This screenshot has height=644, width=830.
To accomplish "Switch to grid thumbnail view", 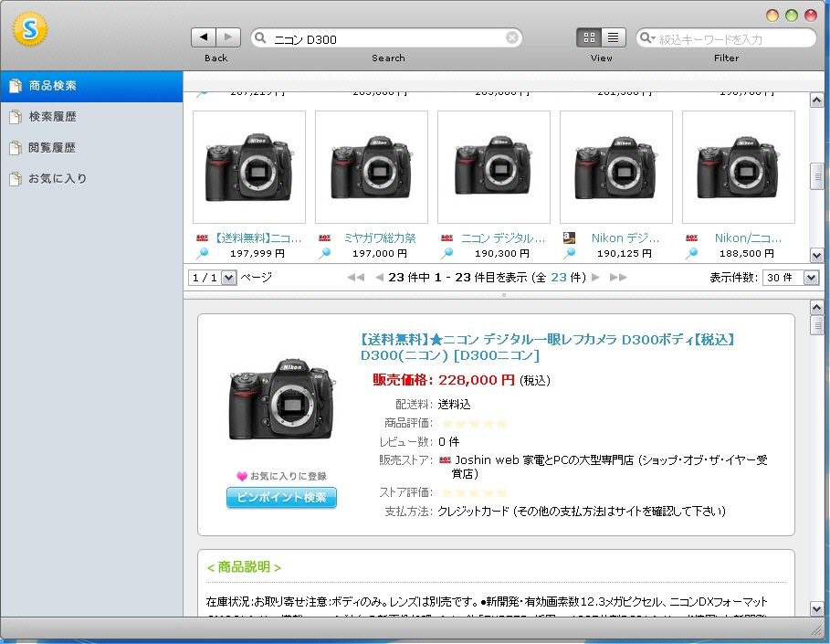I will 589,37.
